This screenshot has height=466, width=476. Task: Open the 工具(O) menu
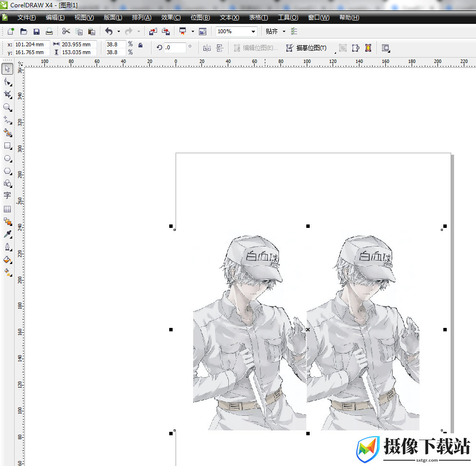pyautogui.click(x=288, y=18)
